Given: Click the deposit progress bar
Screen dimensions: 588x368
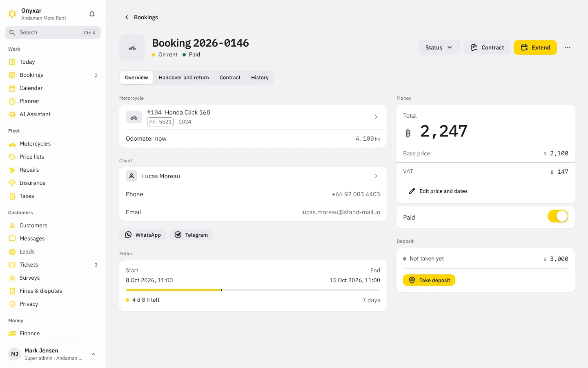Looking at the screenshot, I should click(486, 269).
